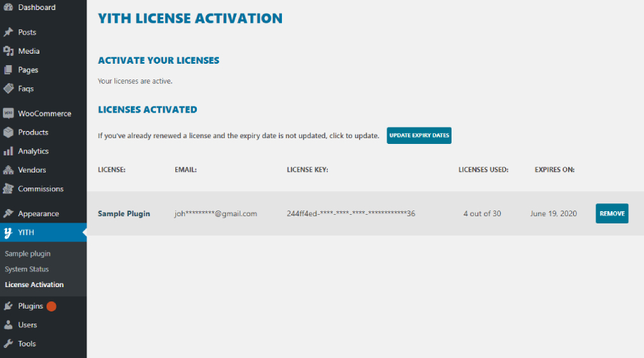Click the Appearance paintbrush icon
Viewport: 644px width, 358px height.
pos(8,214)
